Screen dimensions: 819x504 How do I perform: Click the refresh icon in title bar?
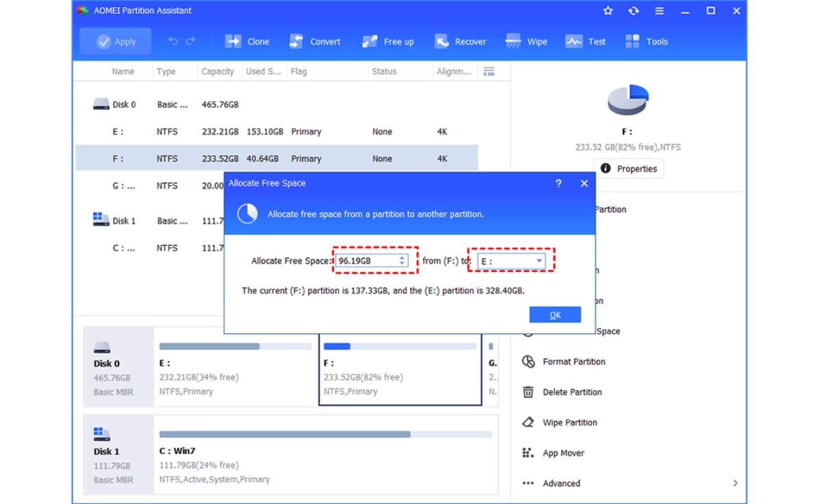tap(633, 10)
